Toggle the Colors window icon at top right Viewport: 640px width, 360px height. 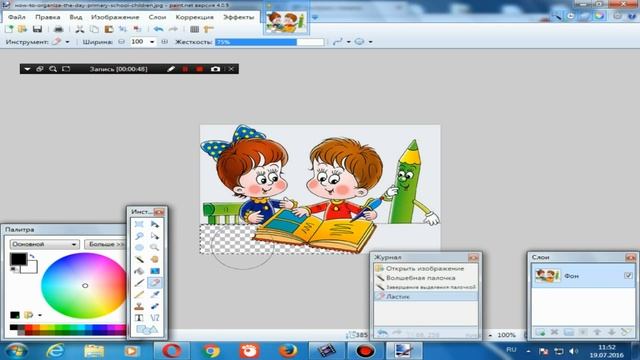[x=599, y=16]
